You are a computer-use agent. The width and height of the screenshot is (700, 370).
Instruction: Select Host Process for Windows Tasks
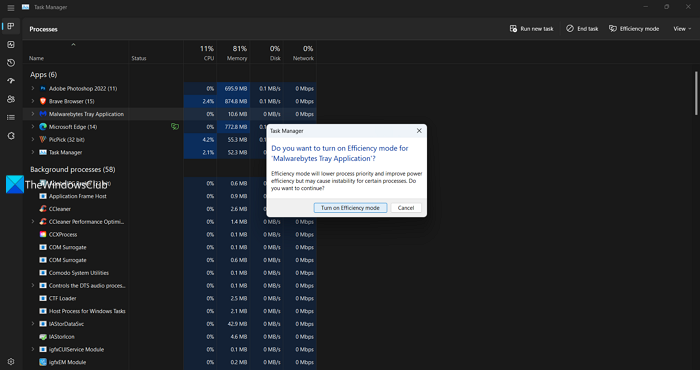pos(170,311)
